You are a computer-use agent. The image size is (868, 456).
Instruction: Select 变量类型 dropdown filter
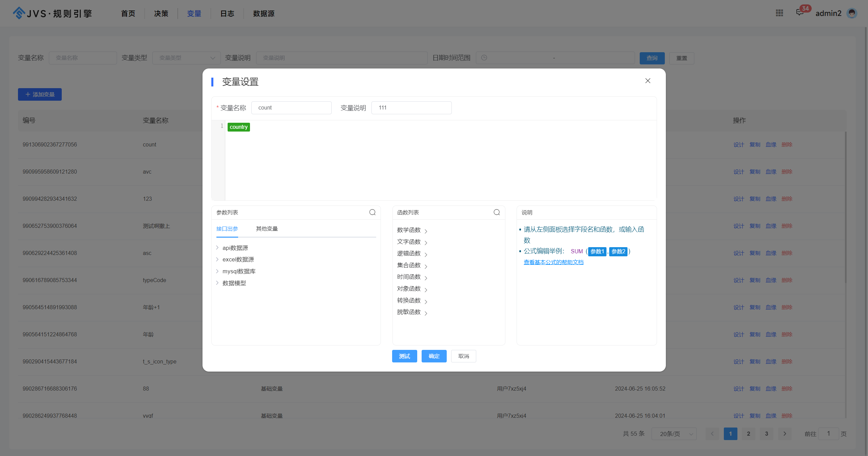[187, 57]
